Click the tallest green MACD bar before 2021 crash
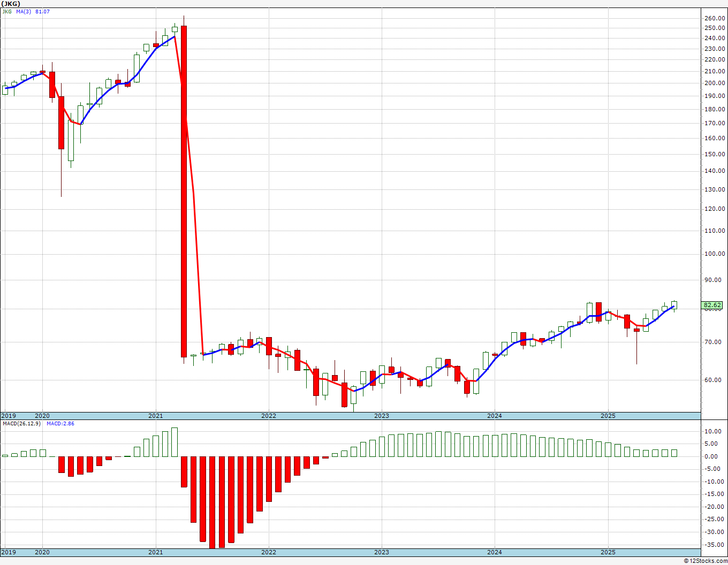Viewport: 728px width, 565px height. (175, 442)
